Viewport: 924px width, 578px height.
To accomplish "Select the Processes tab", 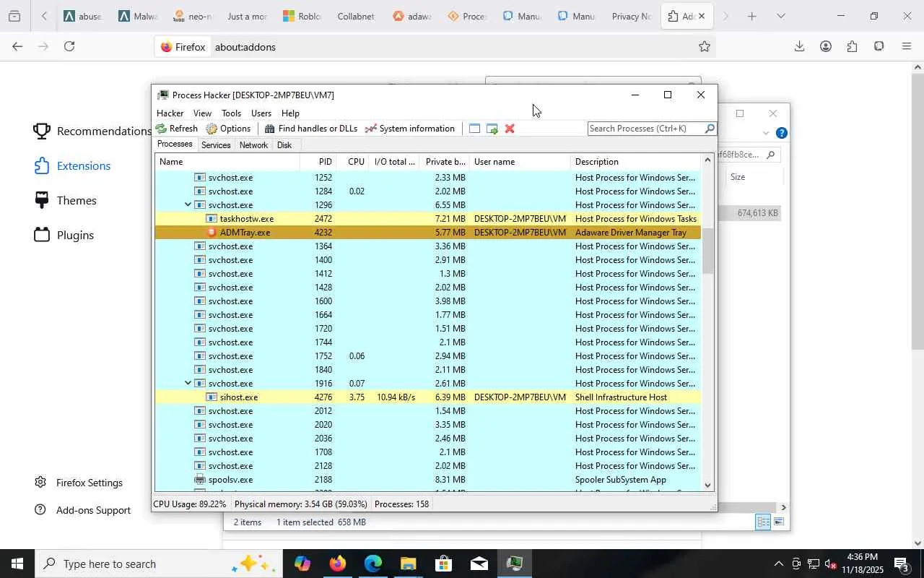I will (175, 144).
